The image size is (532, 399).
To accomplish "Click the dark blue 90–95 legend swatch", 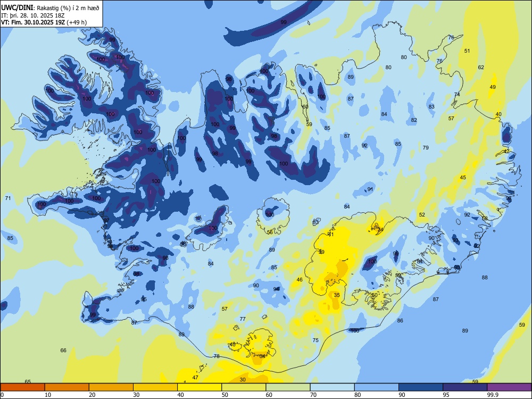I will pos(421,387).
